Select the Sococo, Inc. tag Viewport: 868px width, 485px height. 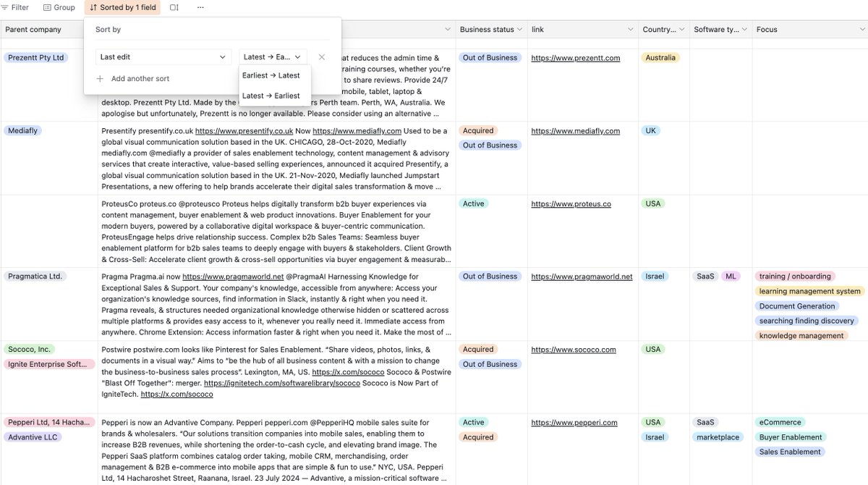[29, 350]
